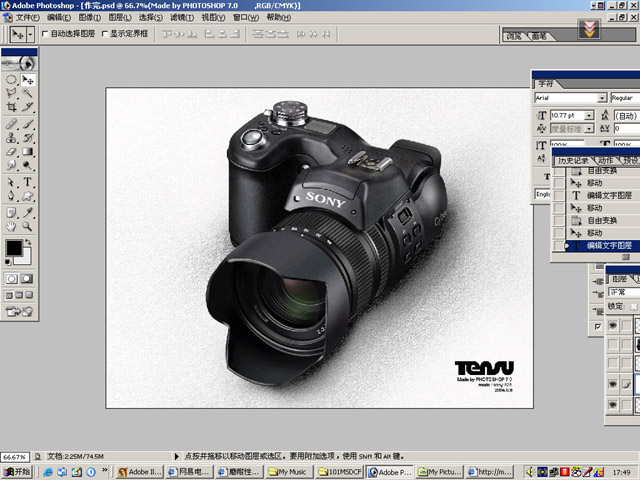This screenshot has width=640, height=480.
Task: Open the font size 10.77 pt dropdown
Action: tap(589, 116)
